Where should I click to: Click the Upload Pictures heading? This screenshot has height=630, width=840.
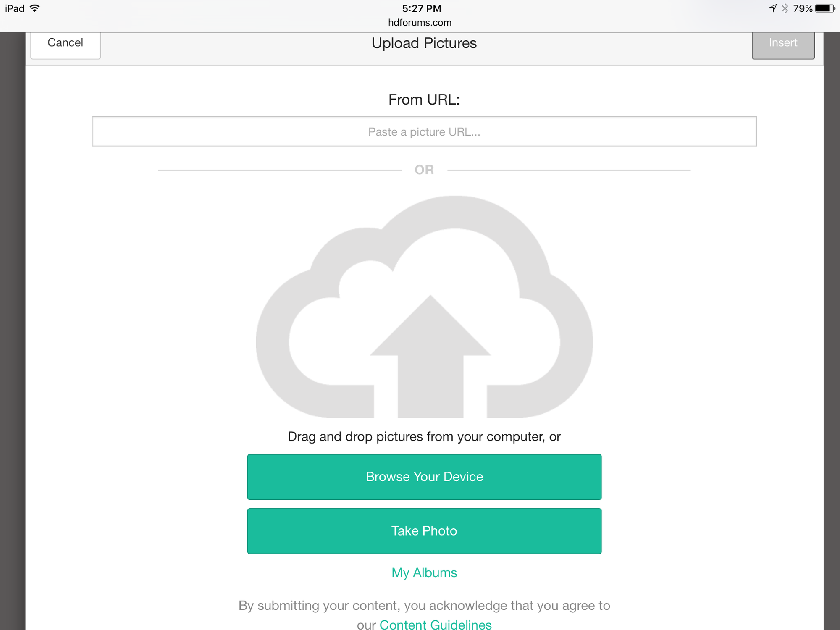(424, 43)
